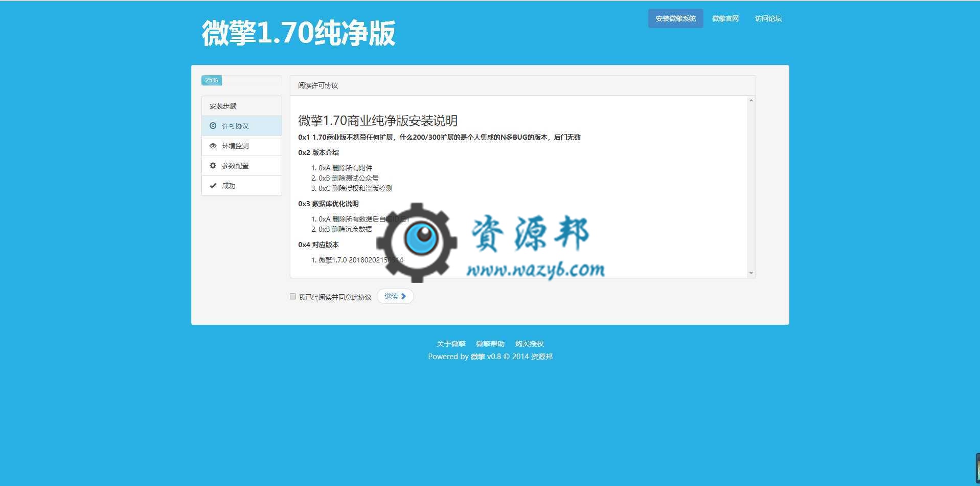
Task: Check the 我已经阅读并同意此协议 checkbox
Action: [293, 297]
